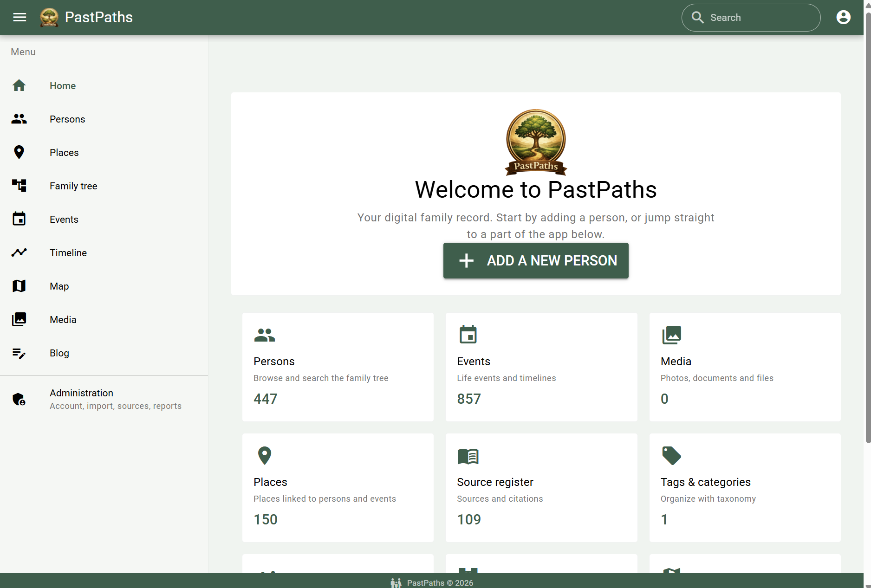Click the Tags & categories tag icon
The image size is (871, 588).
[x=671, y=455]
